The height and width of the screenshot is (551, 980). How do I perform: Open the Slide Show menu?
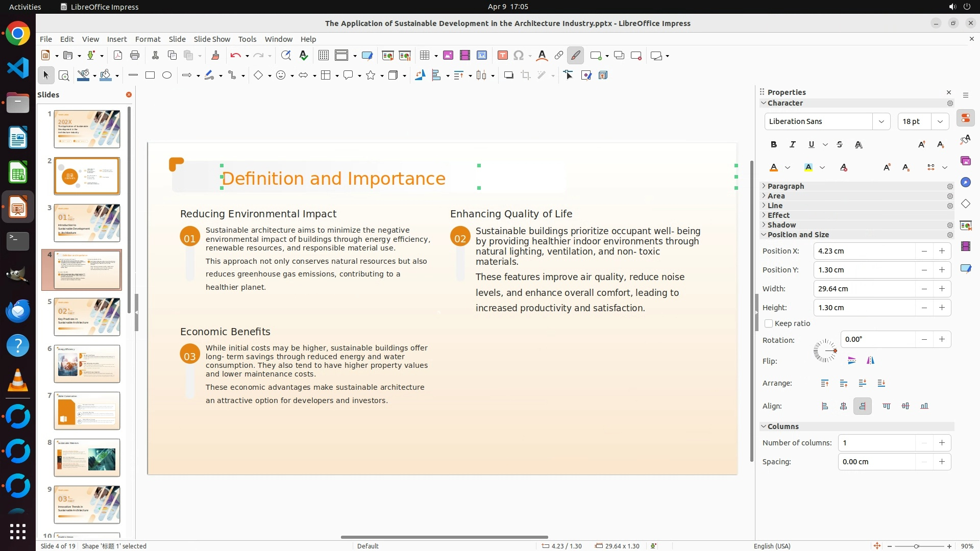(x=212, y=39)
